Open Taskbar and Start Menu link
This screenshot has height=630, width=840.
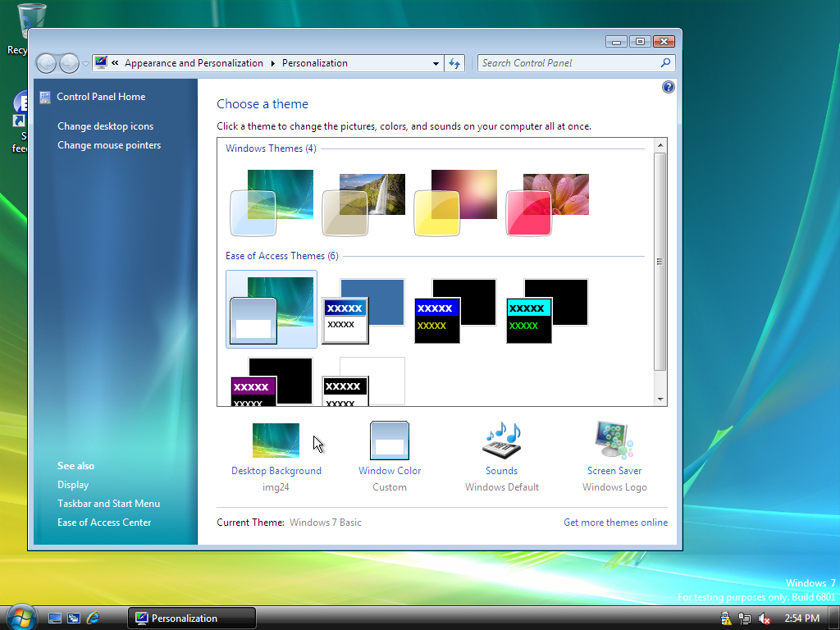point(109,503)
